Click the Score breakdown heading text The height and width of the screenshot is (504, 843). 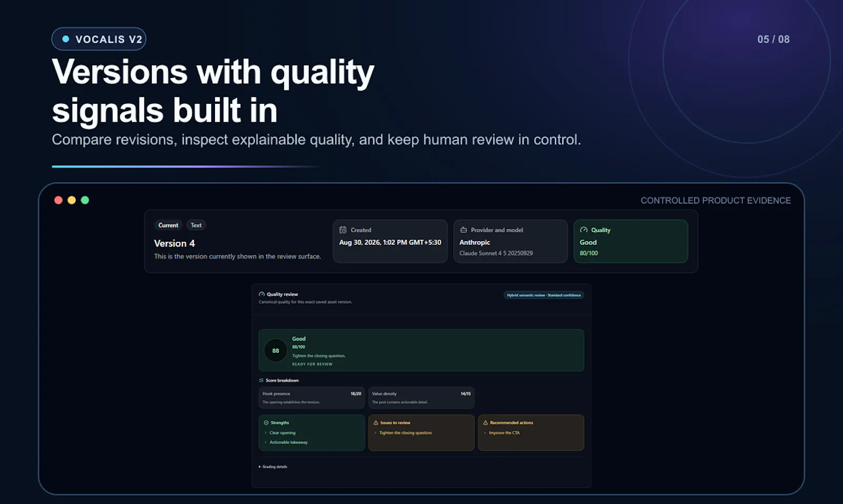point(282,380)
